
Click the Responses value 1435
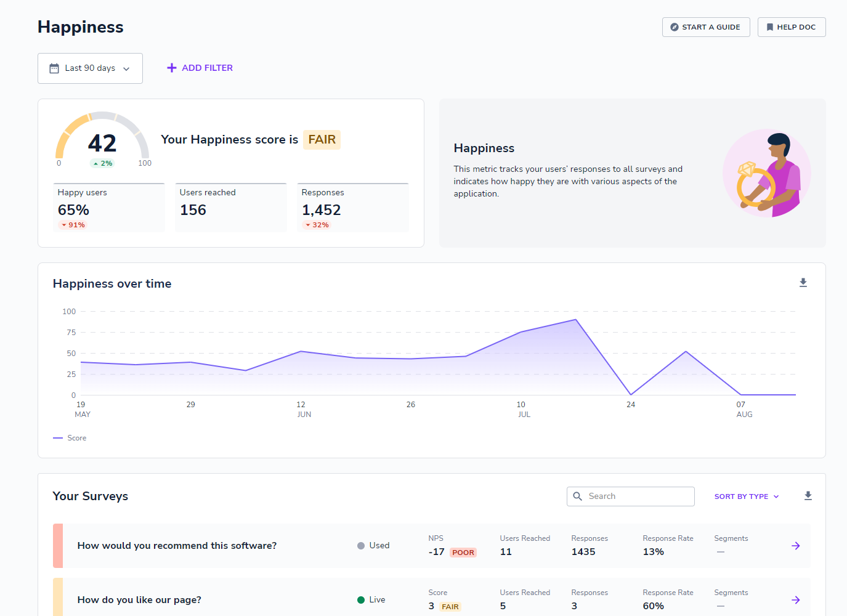(583, 552)
